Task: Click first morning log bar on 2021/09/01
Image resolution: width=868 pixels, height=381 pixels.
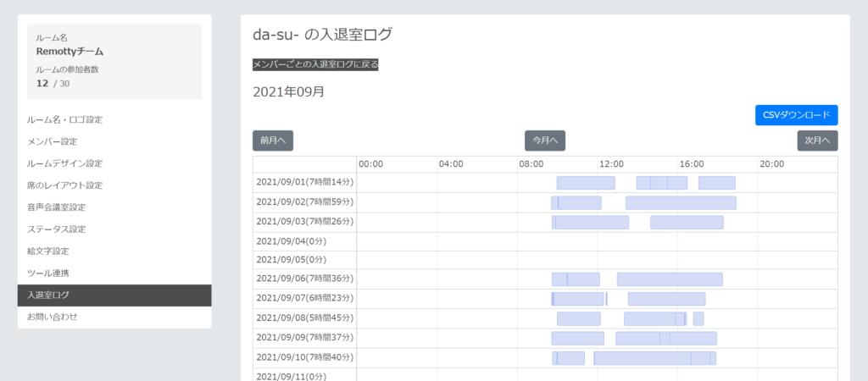Action: [586, 183]
